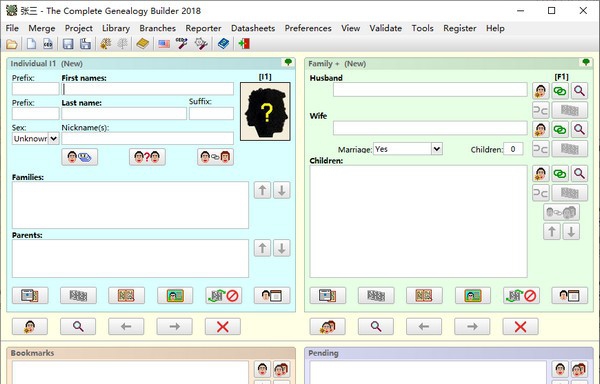Open the Preferences menu

pos(308,28)
